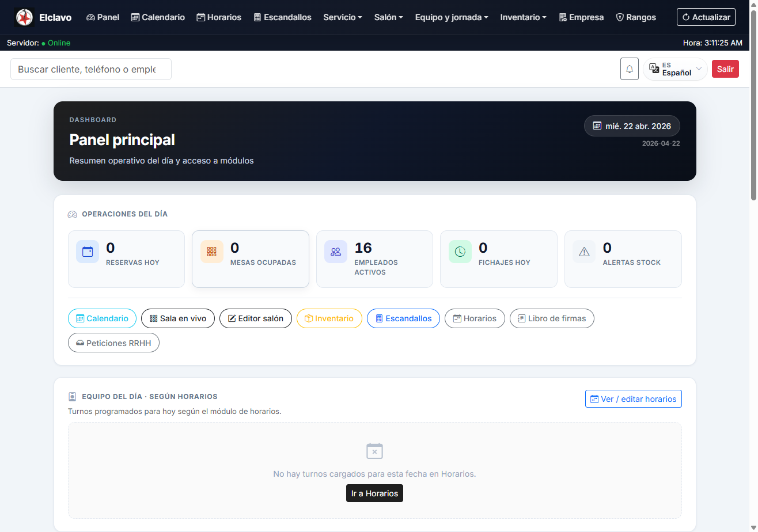Expand the Inventario dropdown in navbar

click(524, 17)
